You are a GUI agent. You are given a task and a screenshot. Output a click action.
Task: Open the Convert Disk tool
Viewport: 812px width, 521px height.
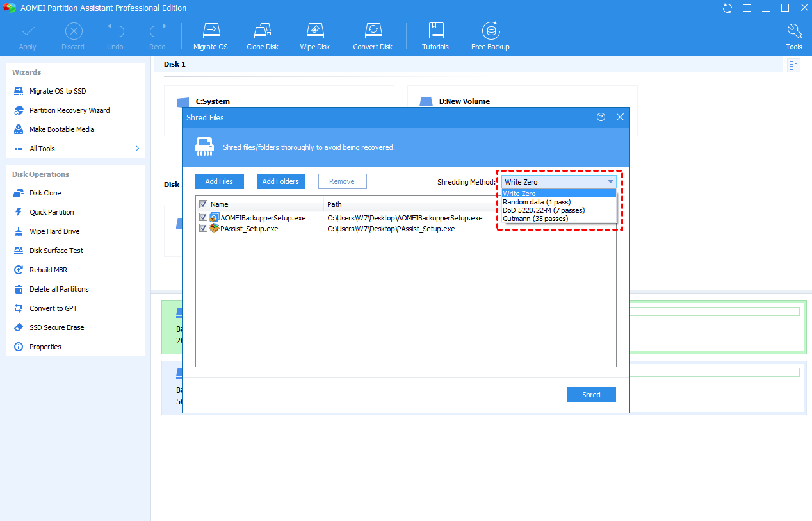373,37
